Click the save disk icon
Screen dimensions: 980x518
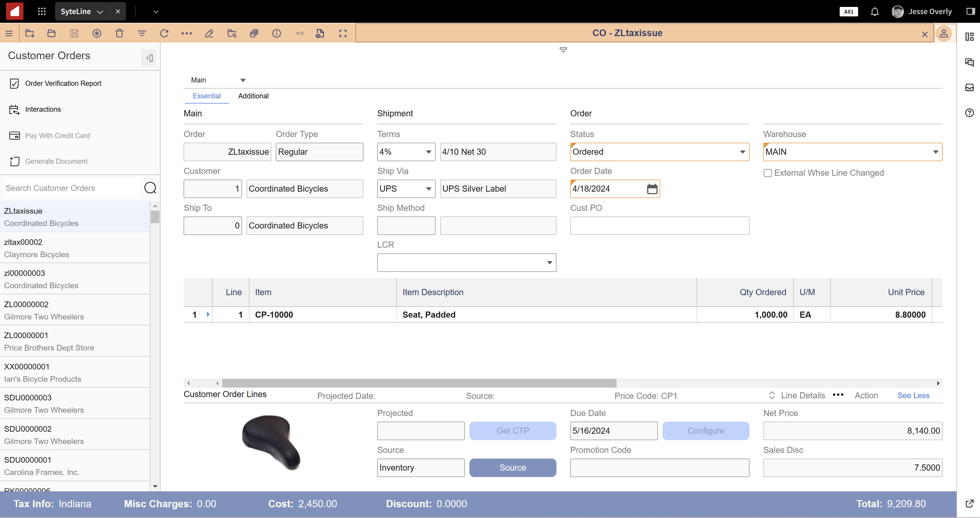tap(74, 34)
